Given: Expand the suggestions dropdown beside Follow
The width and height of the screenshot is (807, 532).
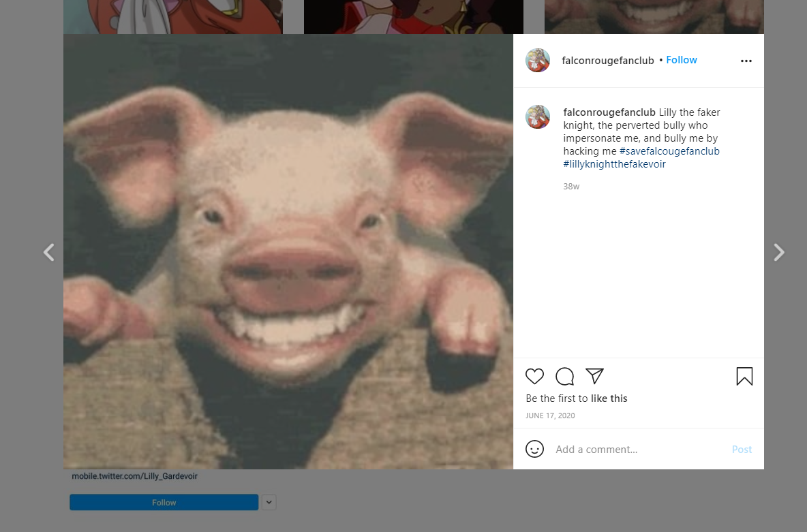Looking at the screenshot, I should (269, 502).
